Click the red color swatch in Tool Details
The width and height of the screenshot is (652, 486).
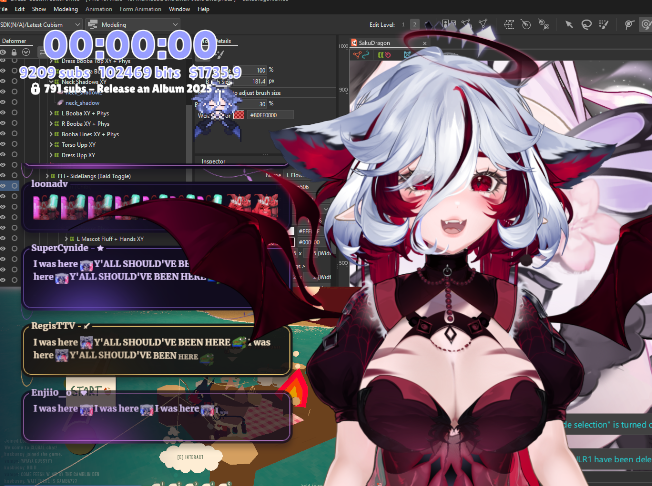coord(239,115)
